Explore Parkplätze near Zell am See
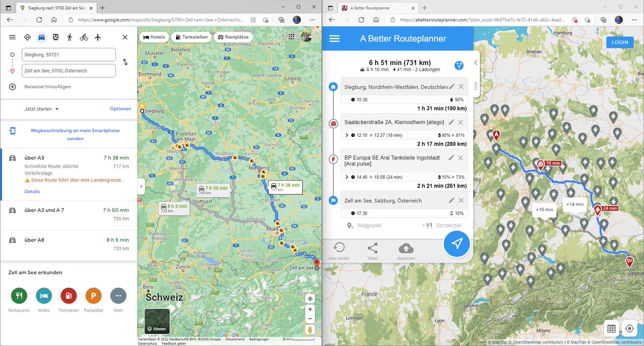644x346 pixels. tap(93, 296)
